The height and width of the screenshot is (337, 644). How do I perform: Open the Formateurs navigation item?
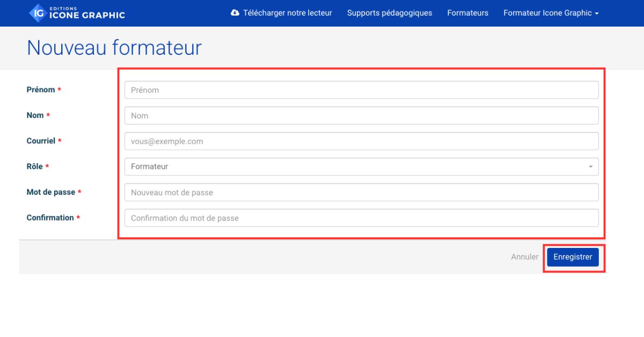pos(467,13)
